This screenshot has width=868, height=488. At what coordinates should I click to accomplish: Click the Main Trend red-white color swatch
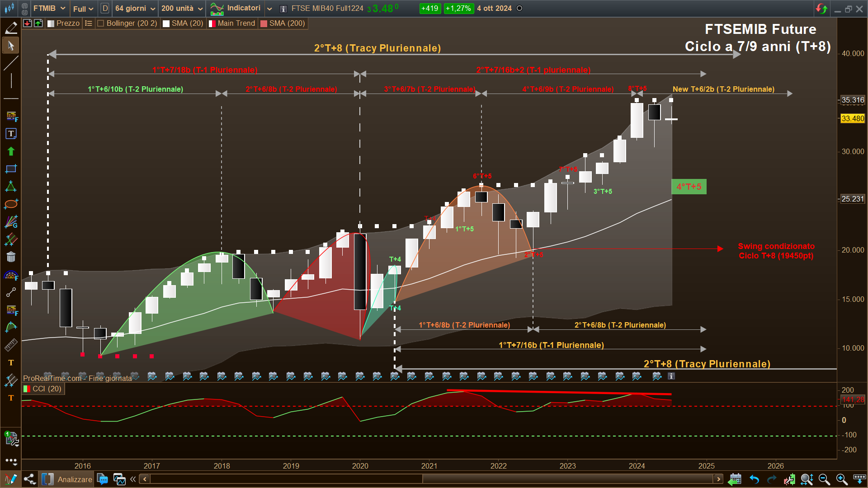coord(212,23)
